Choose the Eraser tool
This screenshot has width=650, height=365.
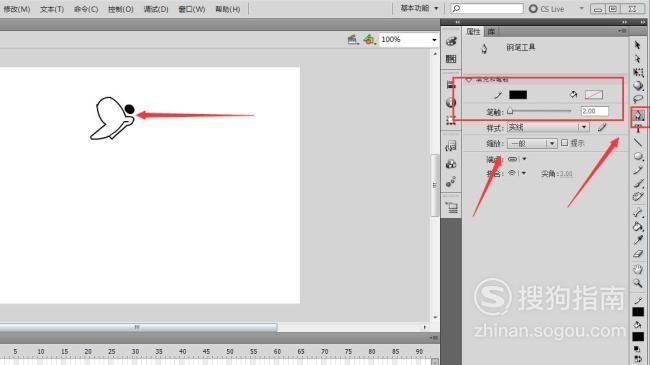[x=638, y=254]
